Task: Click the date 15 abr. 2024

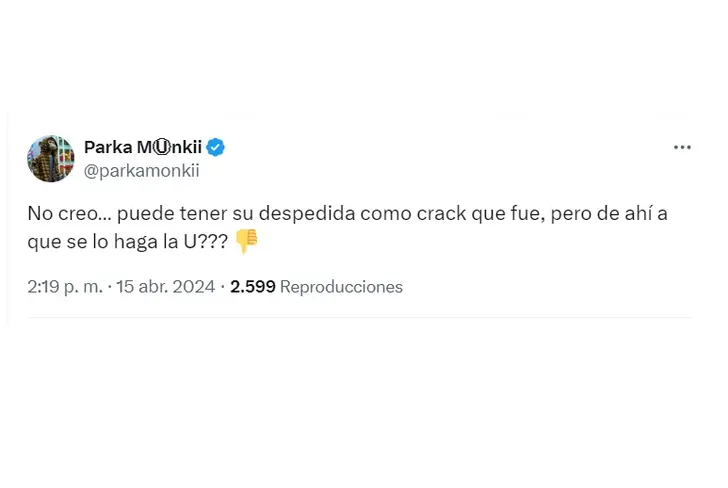Action: pyautogui.click(x=167, y=287)
